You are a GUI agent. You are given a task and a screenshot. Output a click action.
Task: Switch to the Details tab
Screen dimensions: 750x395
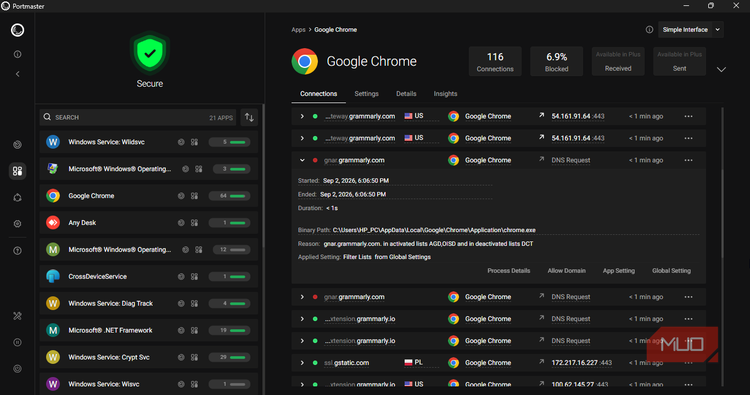point(406,94)
